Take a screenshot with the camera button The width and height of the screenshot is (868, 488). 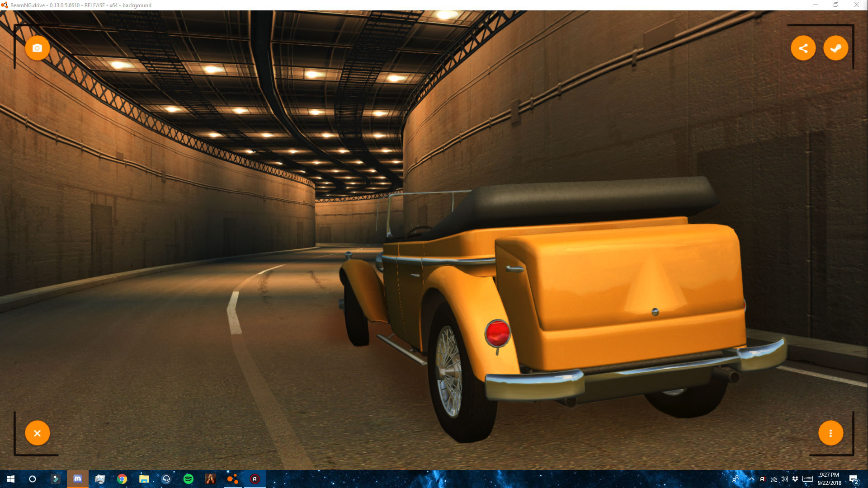coord(38,48)
